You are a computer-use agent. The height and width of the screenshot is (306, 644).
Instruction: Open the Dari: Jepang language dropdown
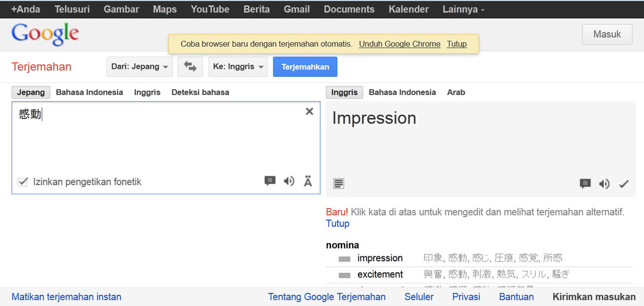tap(139, 67)
